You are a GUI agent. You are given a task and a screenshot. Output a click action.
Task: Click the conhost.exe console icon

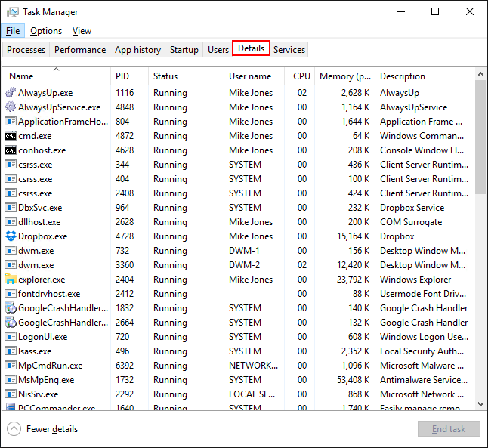(11, 150)
